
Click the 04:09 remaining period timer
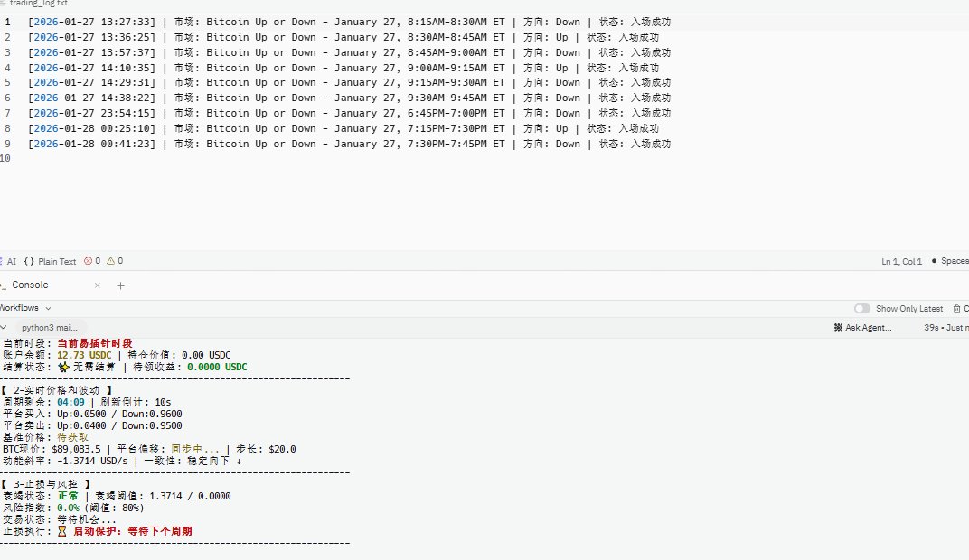[x=71, y=403]
